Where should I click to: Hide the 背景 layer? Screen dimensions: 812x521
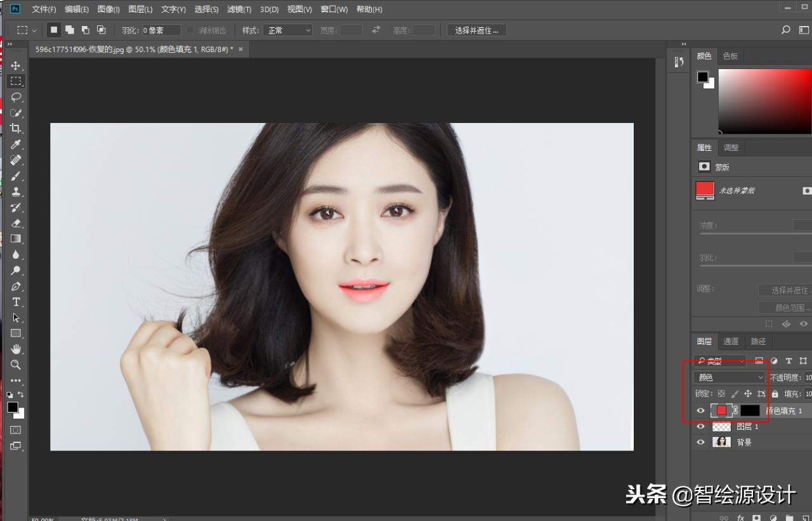700,442
